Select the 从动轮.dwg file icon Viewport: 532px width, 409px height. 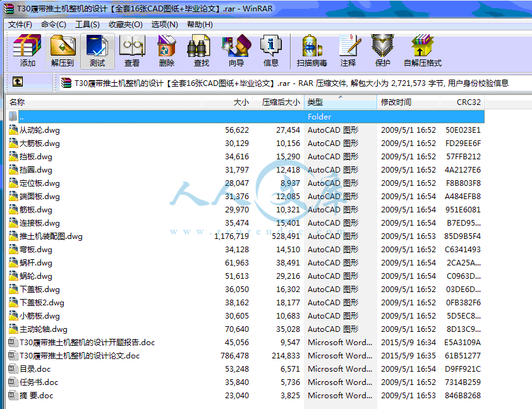click(x=13, y=130)
